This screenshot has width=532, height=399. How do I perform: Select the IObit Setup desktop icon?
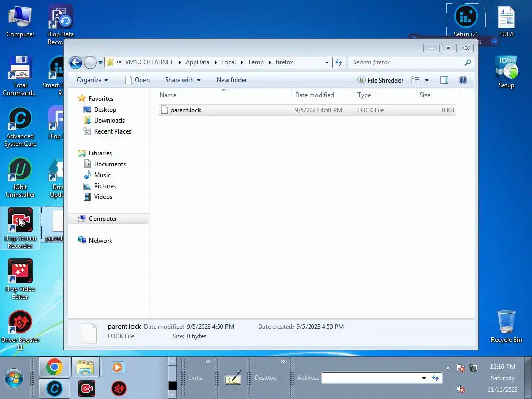[506, 72]
